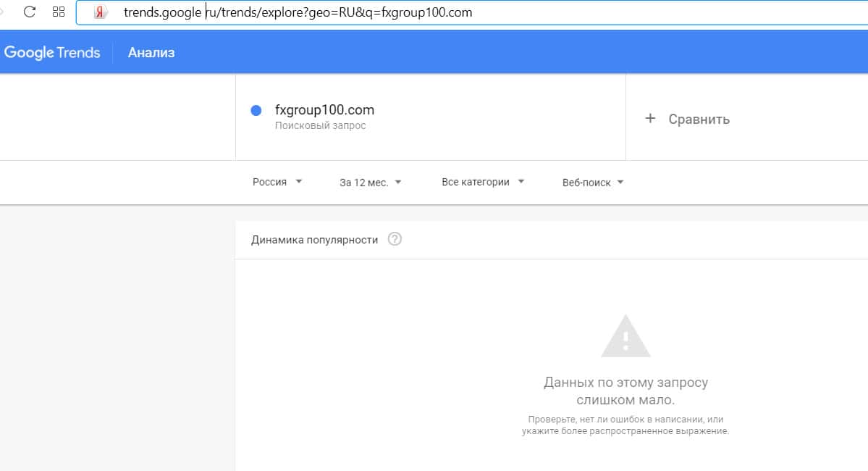Open the Веб-поиск search type dropdown
Viewport: 868px width, 471px height.
tap(592, 183)
